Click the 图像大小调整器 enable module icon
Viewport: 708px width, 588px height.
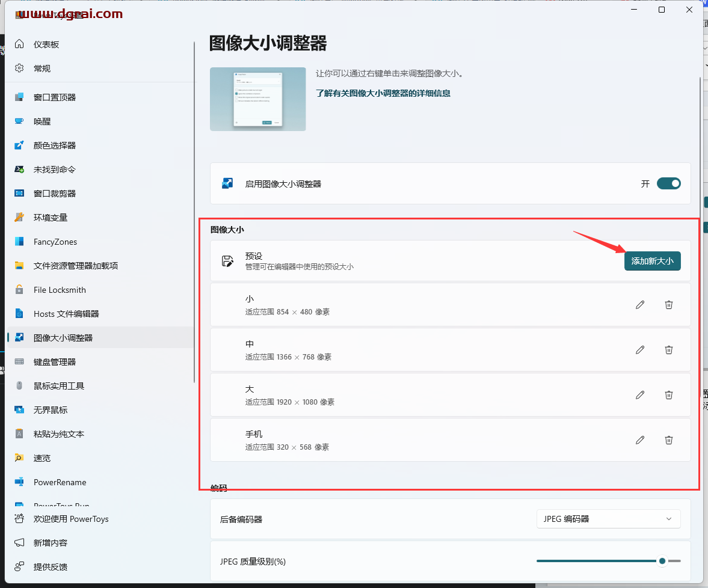(227, 183)
